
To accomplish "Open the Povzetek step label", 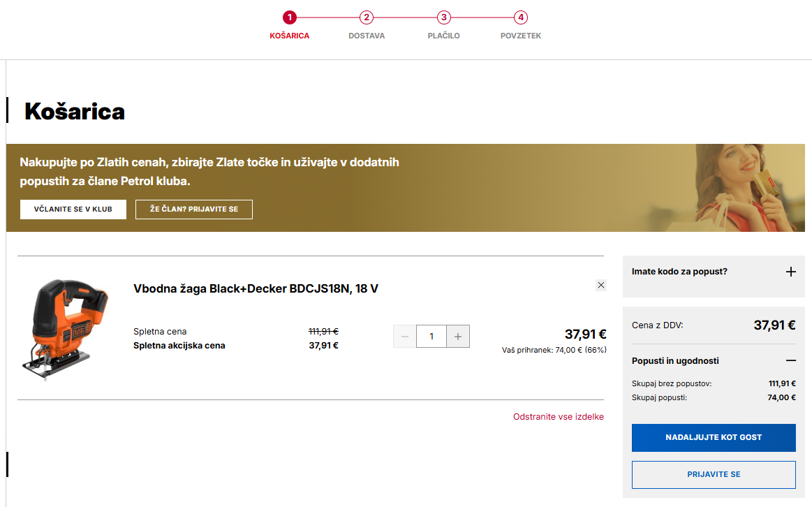I will [x=520, y=36].
